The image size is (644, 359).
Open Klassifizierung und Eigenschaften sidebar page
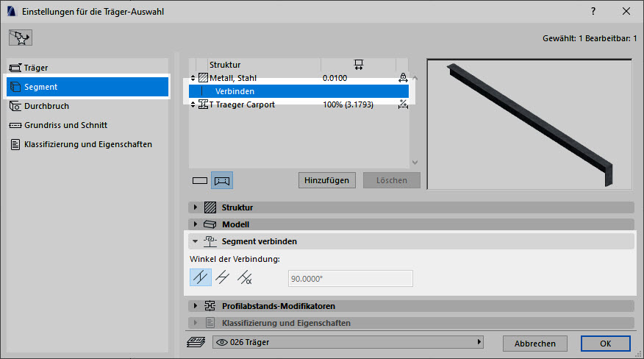[x=87, y=144]
